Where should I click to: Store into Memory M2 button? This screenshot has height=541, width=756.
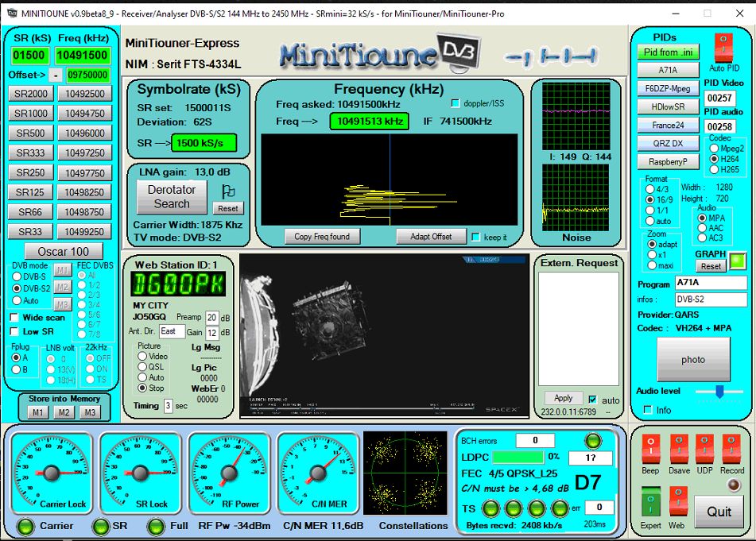[x=64, y=412]
